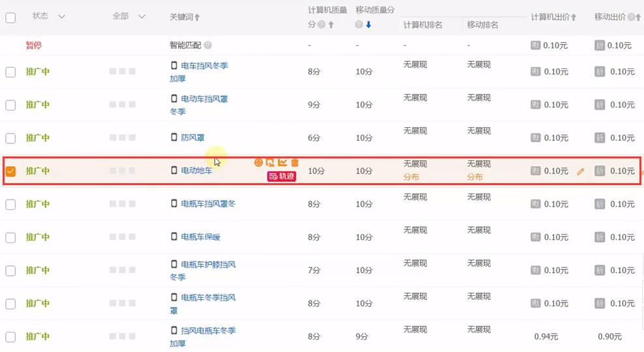Select the checkbox for 电瓶车保暖 row
This screenshot has width=644, height=352.
pyautogui.click(x=10, y=237)
